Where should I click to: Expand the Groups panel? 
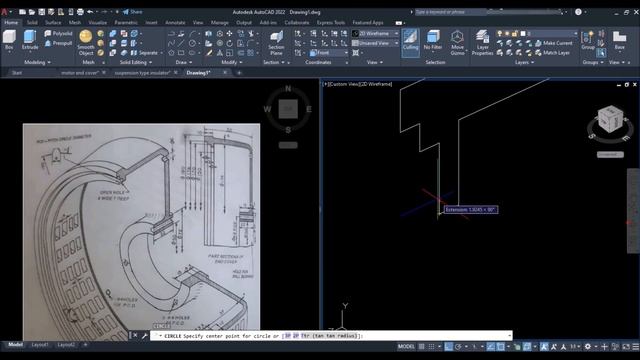[x=593, y=62]
